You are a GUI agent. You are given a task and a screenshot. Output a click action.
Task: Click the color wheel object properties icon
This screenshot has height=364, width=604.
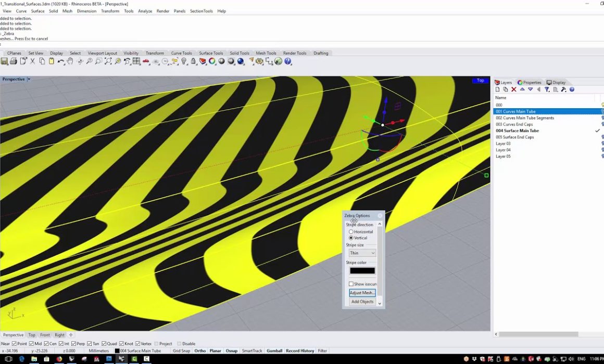[x=212, y=61]
